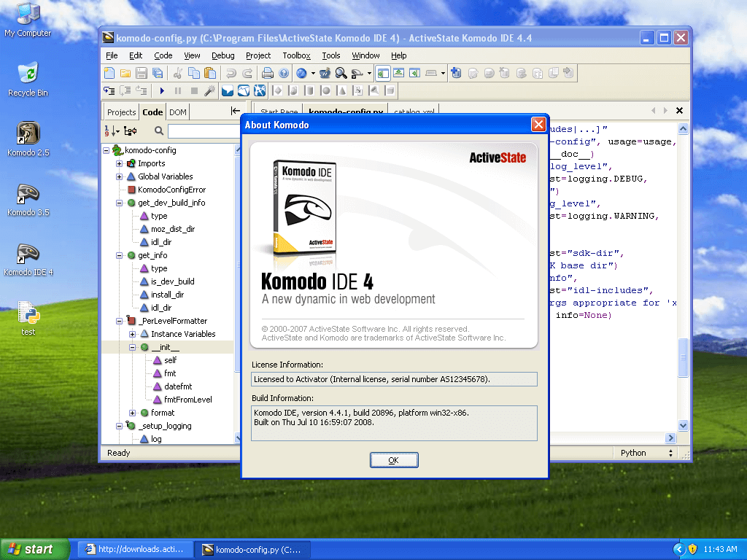Select the Komodo IDE 4 desktop icon
This screenshot has height=560, width=747.
tap(28, 260)
